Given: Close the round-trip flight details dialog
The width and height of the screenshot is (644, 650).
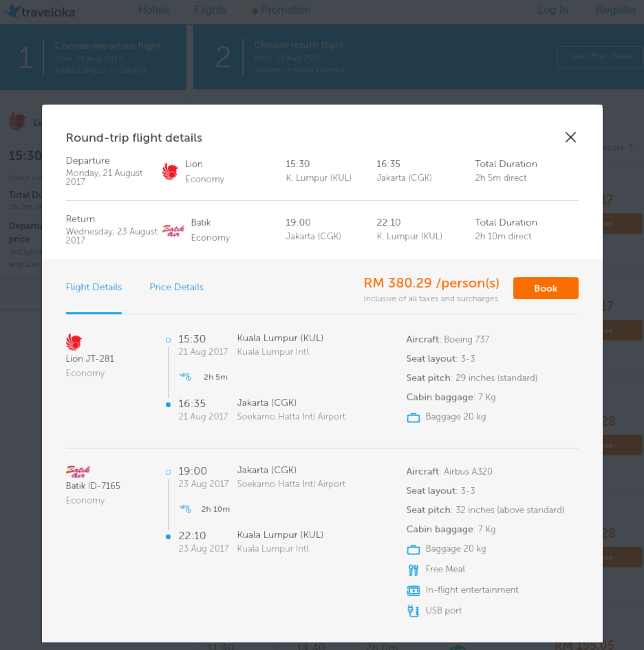Looking at the screenshot, I should click(570, 137).
